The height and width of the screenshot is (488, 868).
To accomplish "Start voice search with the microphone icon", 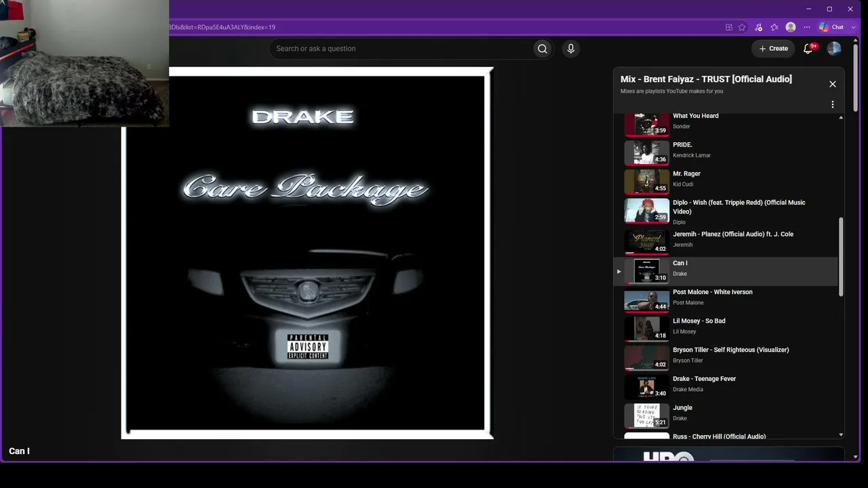I will point(571,49).
